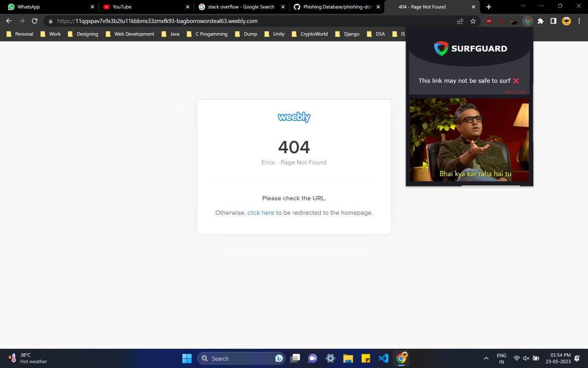Open the CryptoWorld bookmarks folder
This screenshot has width=588, height=368.
tap(310, 34)
